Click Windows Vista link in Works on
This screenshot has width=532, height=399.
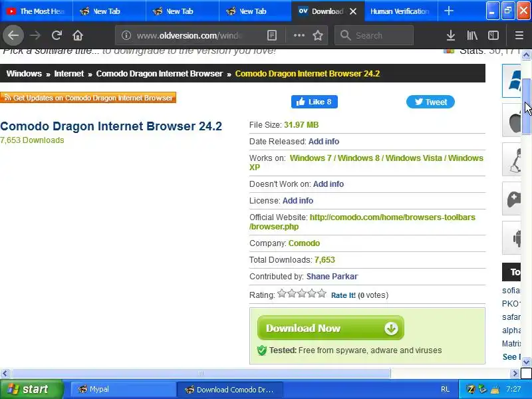414,158
